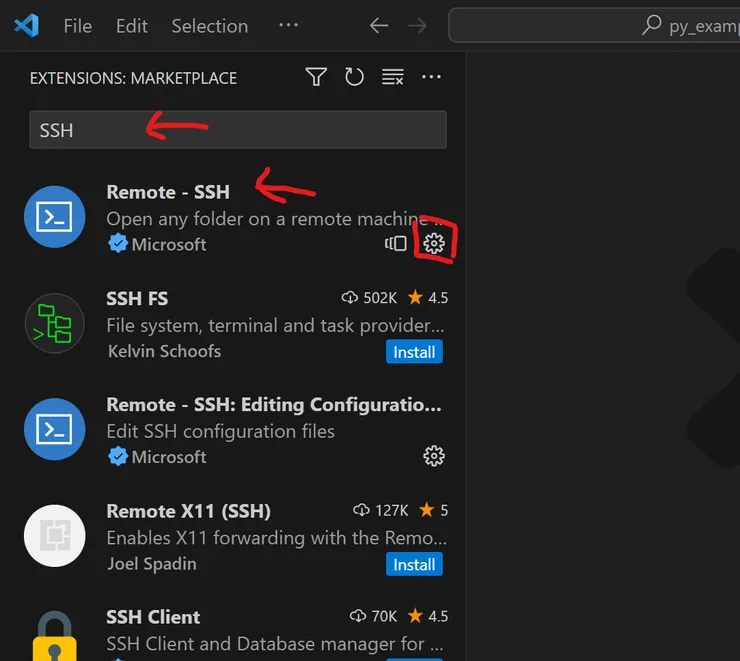Click SSH Client download count 70K
Image resolution: width=740 pixels, height=661 pixels.
(x=373, y=616)
